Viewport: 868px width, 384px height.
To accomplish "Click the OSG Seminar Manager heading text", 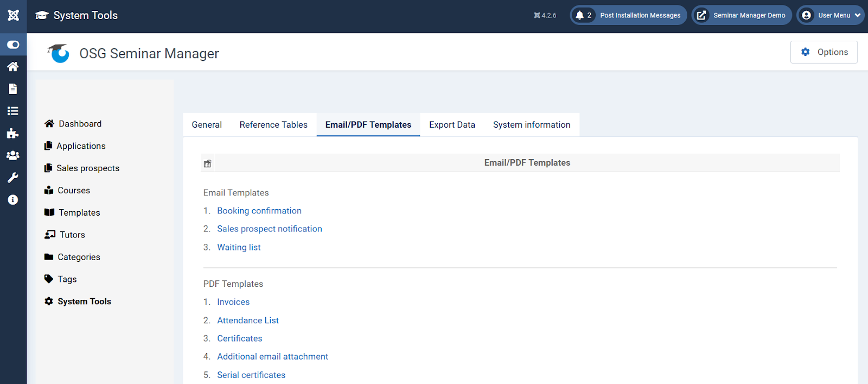I will tap(149, 53).
